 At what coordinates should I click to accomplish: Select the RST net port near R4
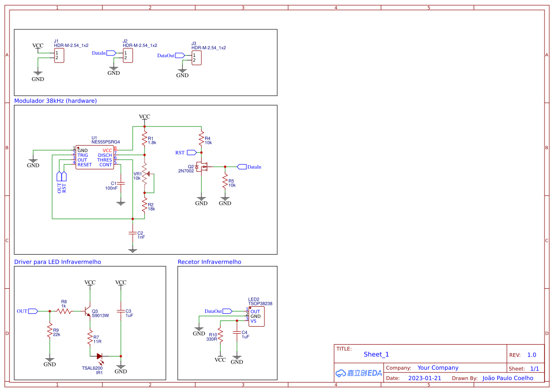[x=191, y=152]
